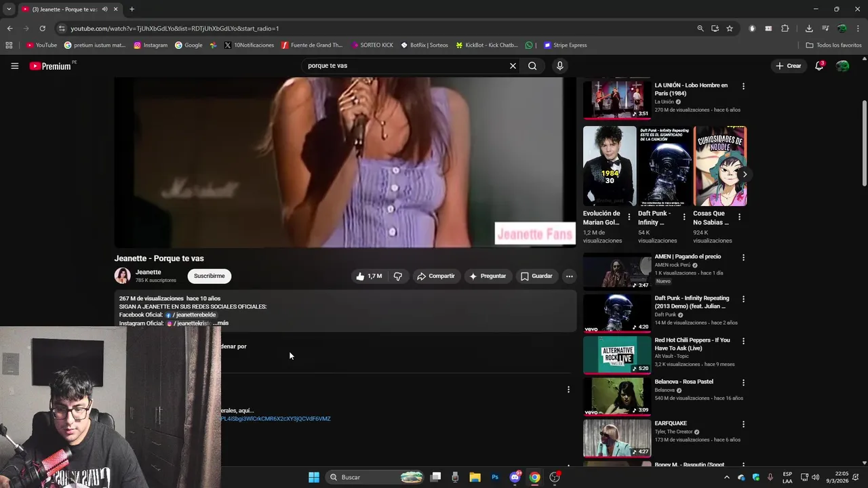Viewport: 868px width, 488px height.
Task: Open the 10Notificaciones bookmark
Action: point(249,45)
